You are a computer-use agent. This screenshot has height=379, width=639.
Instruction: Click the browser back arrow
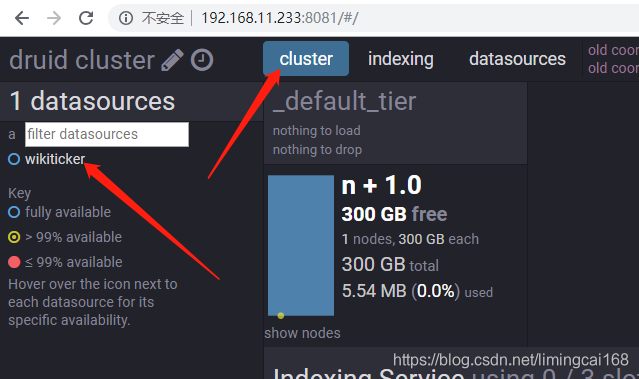[x=22, y=18]
